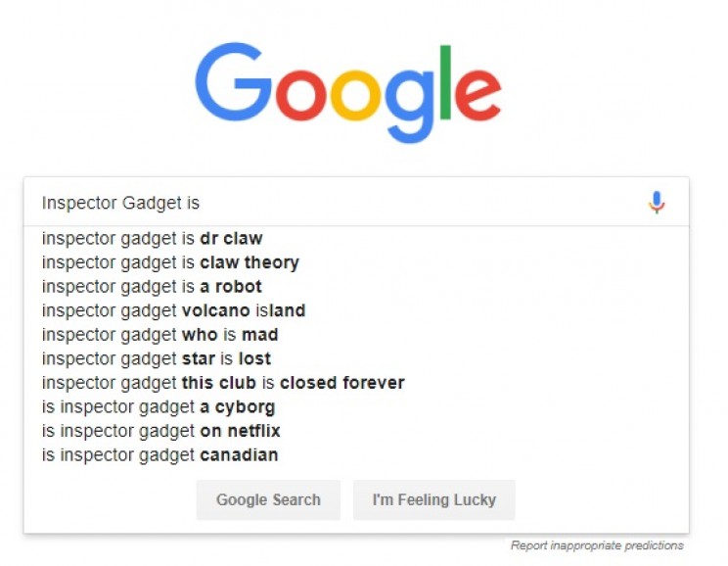Open "Report inappropriate predictions" link
The image size is (728, 566).
coord(597,545)
